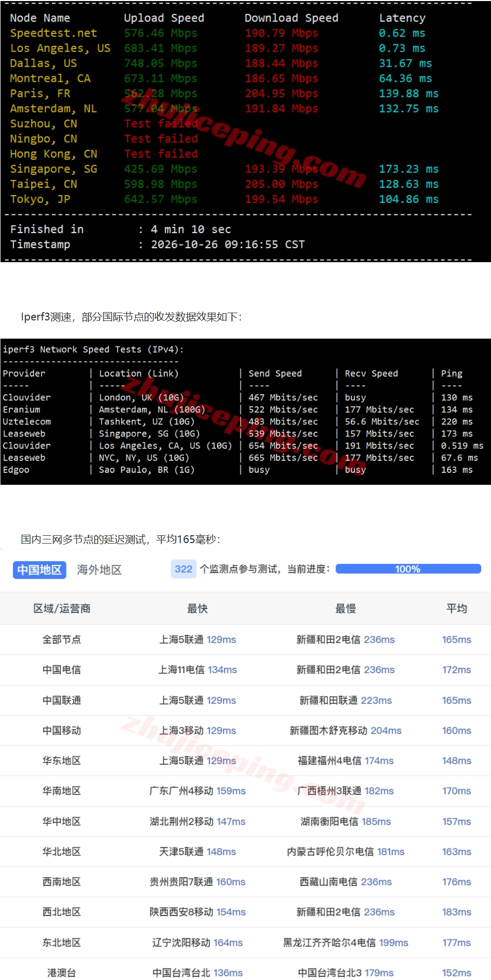Screen dimensions: 491x980
Task: Select the 华南地区 row label
Action: click(62, 791)
